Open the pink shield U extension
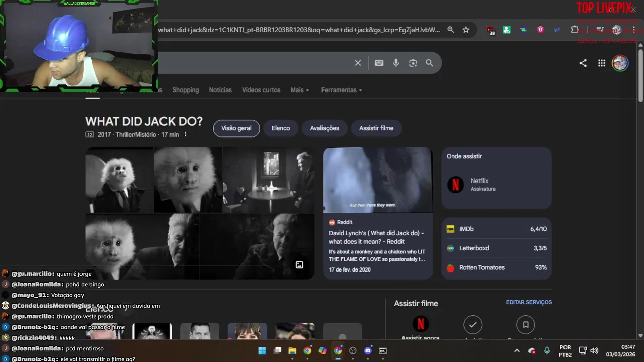Viewport: 644px width, 362px height. [x=540, y=30]
